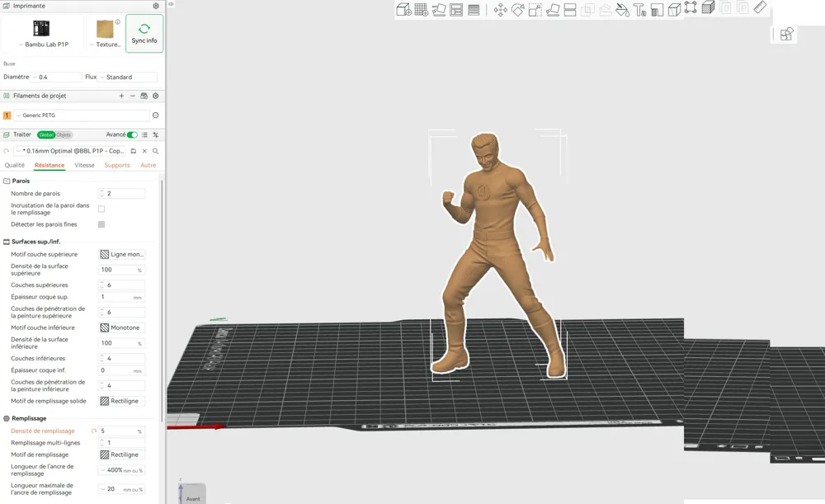Switch to the Supports tab
The width and height of the screenshot is (825, 504).
point(117,165)
